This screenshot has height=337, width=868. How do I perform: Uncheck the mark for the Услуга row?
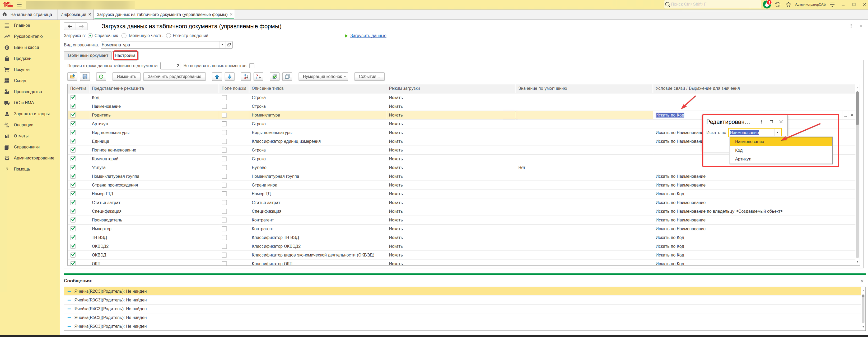73,167
